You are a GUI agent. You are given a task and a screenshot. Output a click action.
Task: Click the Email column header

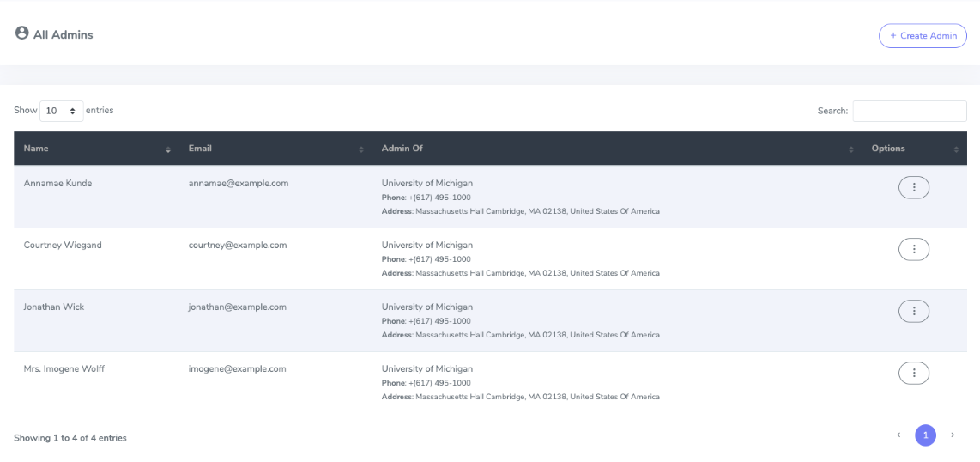pyautogui.click(x=200, y=149)
